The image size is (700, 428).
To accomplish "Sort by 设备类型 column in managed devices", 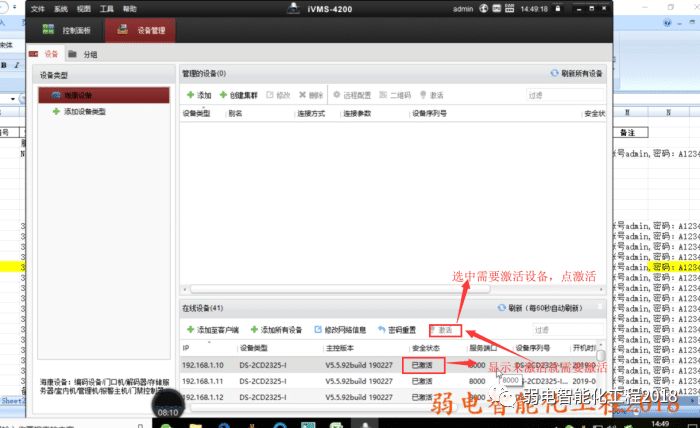I will pos(196,113).
